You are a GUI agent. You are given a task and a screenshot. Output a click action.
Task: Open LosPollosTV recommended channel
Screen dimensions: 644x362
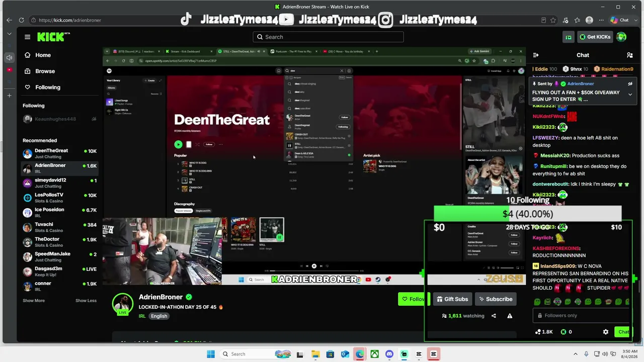tap(59, 198)
